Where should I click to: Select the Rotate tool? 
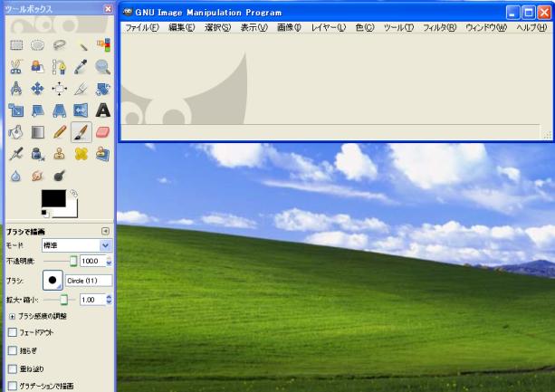[103, 89]
